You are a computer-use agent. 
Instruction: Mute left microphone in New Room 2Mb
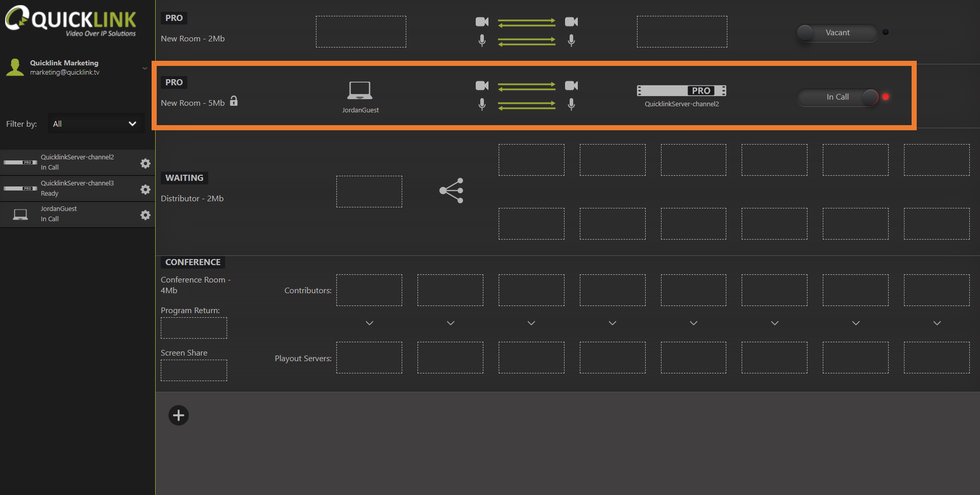(x=482, y=40)
